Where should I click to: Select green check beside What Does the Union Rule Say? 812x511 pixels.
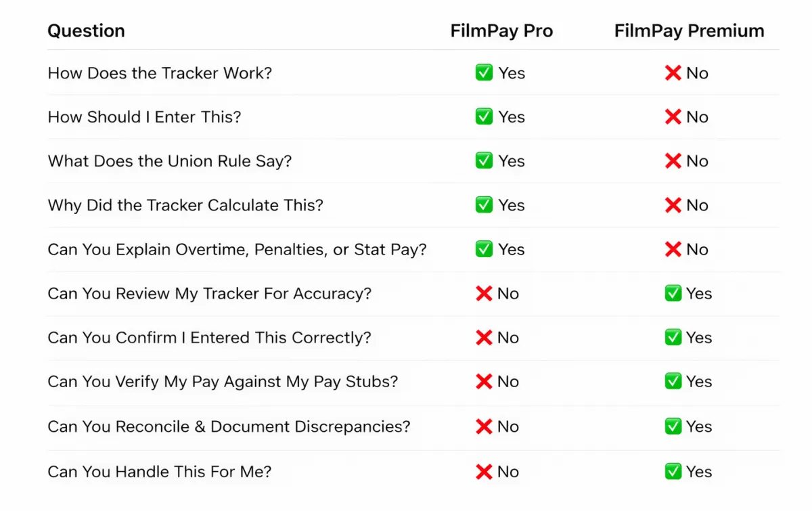[484, 161]
